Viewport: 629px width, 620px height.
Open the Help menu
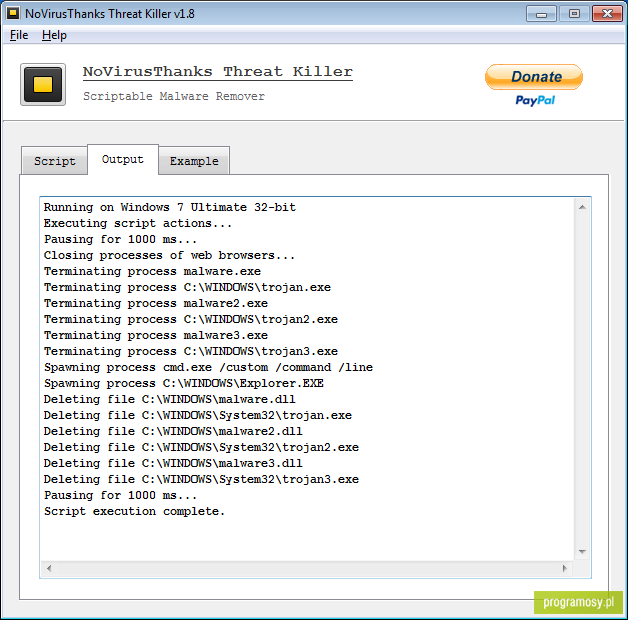(54, 35)
